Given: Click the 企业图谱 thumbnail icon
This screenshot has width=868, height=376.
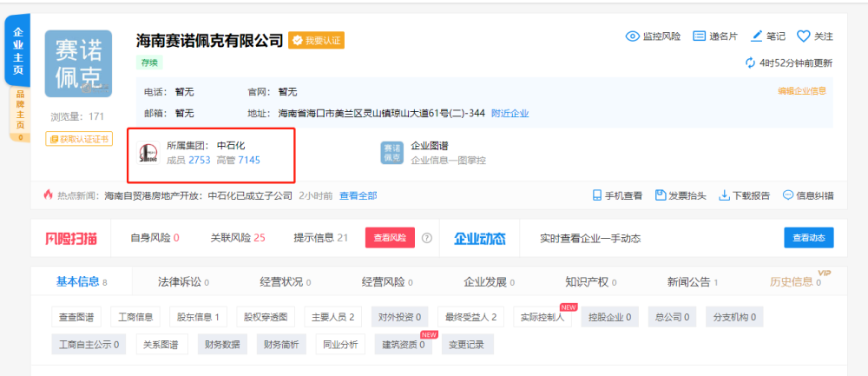Looking at the screenshot, I should [x=392, y=153].
